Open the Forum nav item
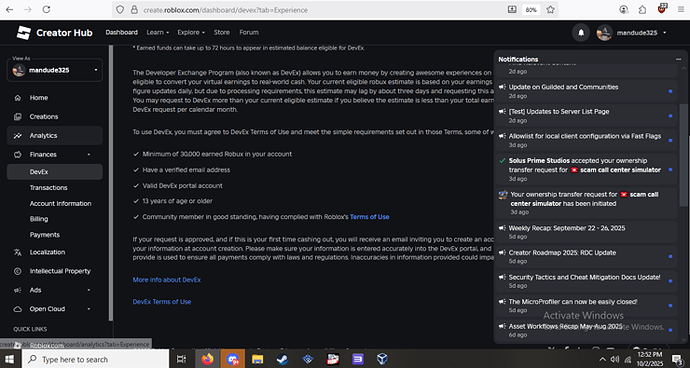690x368 pixels. [x=249, y=33]
